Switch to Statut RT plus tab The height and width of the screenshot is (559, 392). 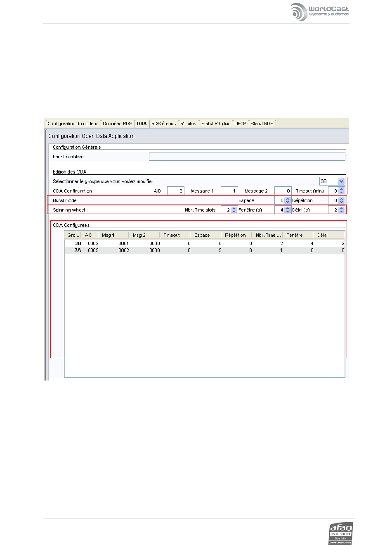(216, 124)
